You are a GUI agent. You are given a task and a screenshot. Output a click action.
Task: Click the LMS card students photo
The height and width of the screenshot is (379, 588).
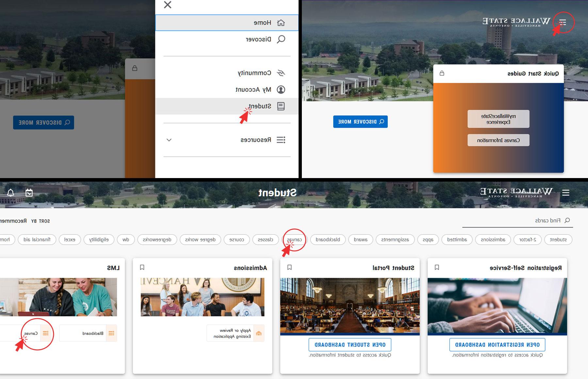(x=58, y=297)
